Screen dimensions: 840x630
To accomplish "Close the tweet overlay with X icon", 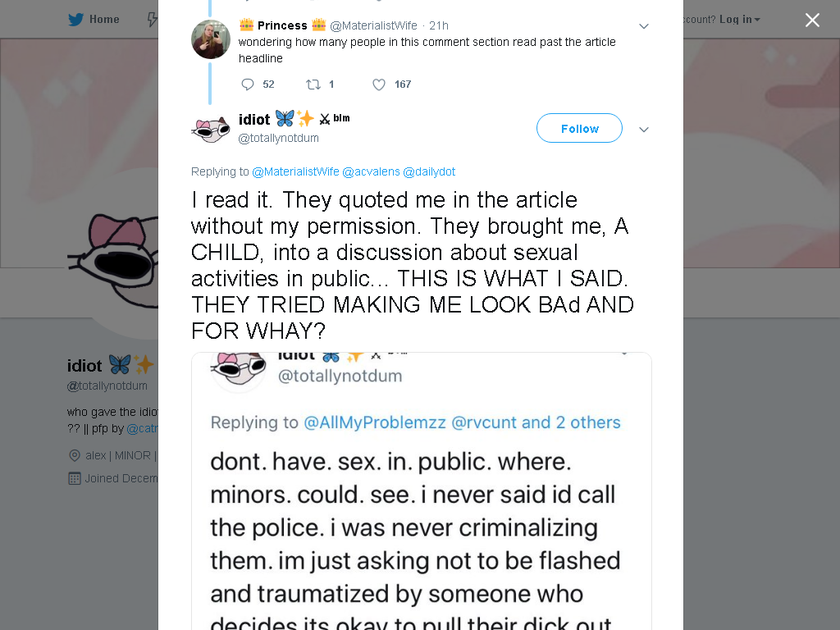I will pos(812,20).
